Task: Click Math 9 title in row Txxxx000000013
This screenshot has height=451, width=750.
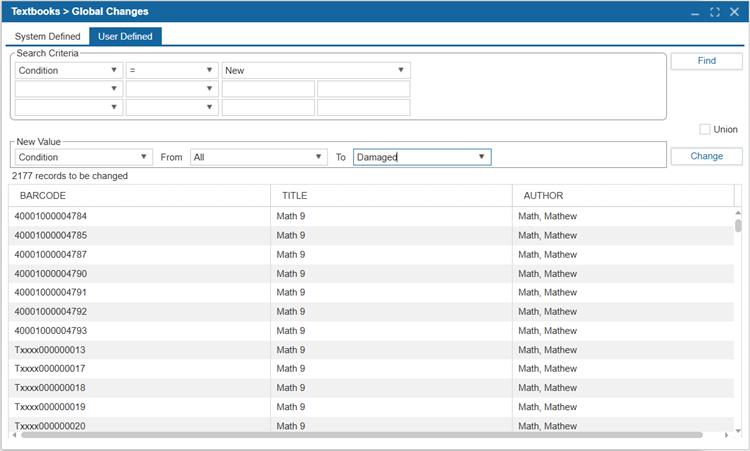Action: point(291,350)
